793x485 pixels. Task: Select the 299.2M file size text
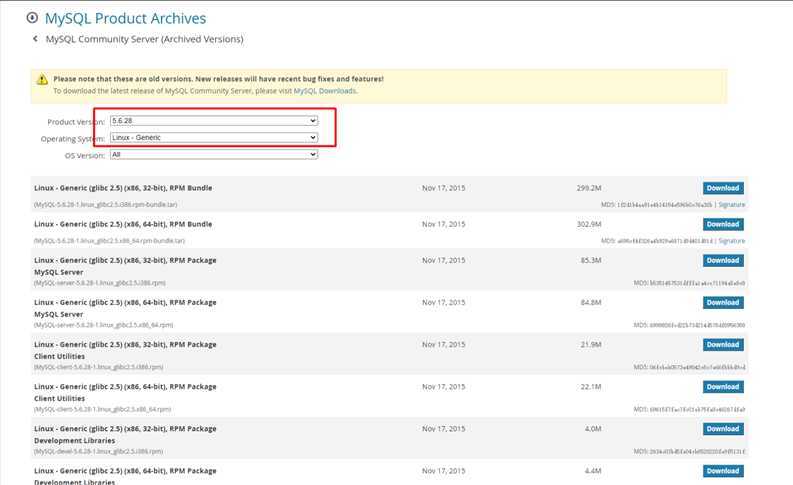pos(589,188)
